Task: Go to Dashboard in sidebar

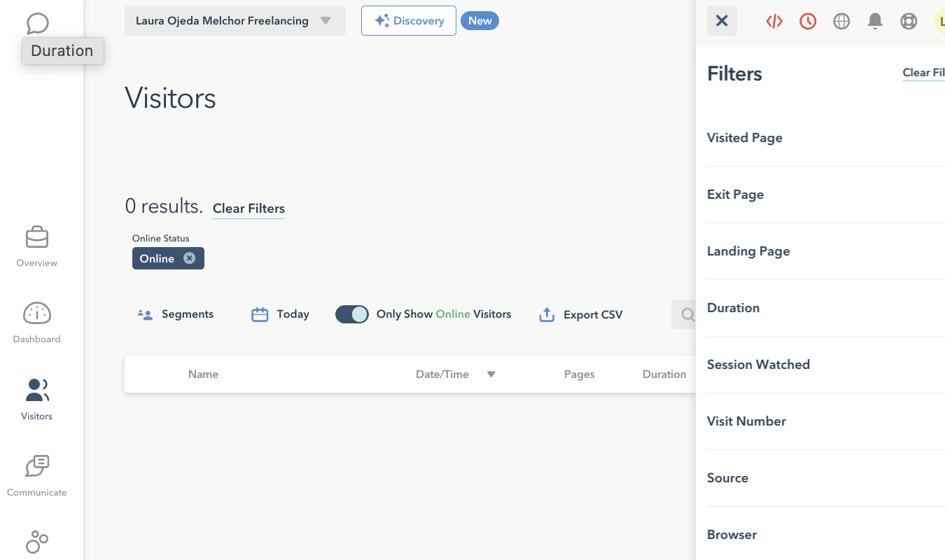Action: (x=37, y=323)
